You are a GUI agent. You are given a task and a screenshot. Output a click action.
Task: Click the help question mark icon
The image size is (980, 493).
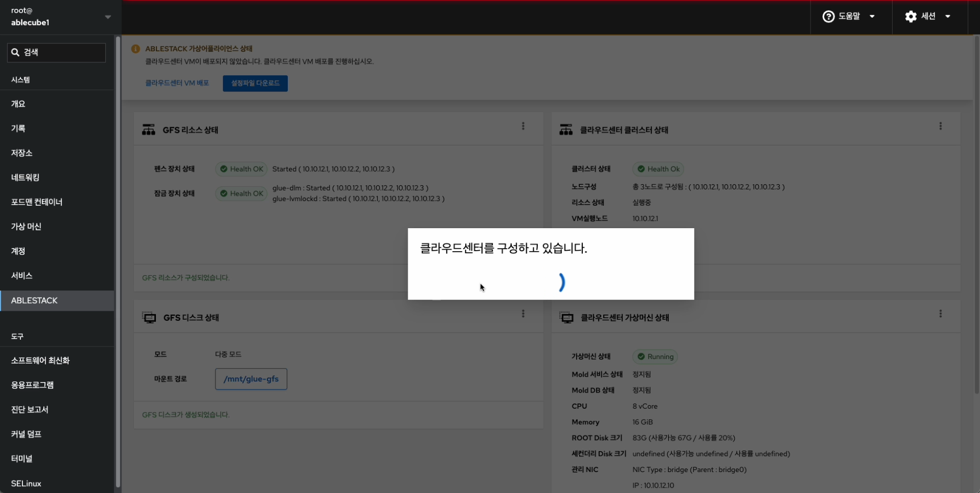(x=828, y=17)
